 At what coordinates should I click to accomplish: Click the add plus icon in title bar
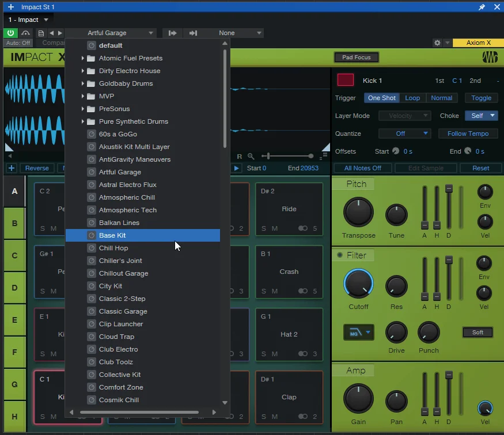click(x=11, y=7)
